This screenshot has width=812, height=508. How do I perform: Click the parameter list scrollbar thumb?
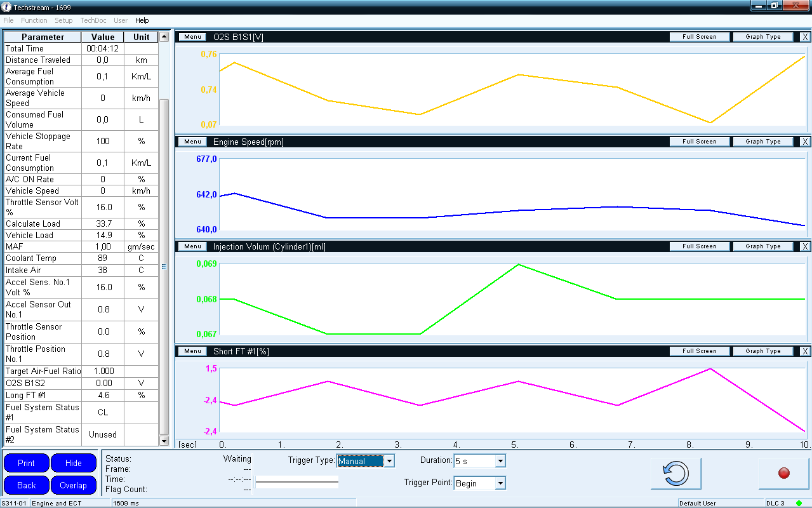[164, 267]
